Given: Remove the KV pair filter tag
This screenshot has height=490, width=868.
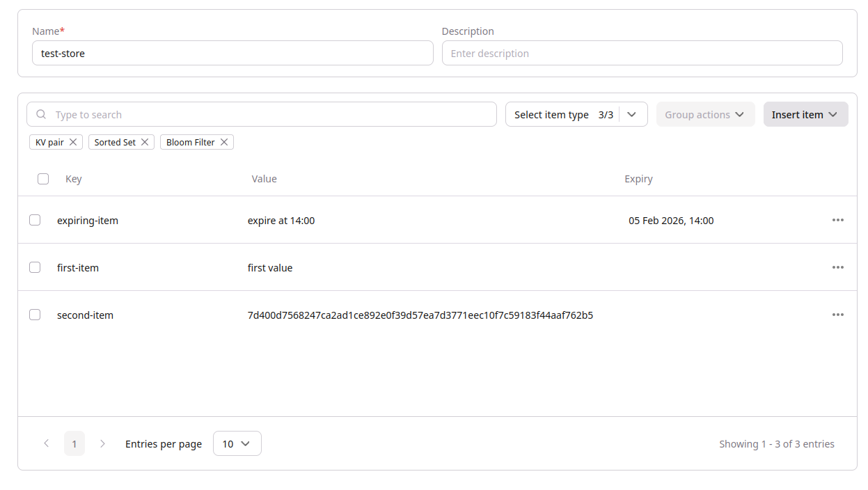Looking at the screenshot, I should pyautogui.click(x=74, y=142).
